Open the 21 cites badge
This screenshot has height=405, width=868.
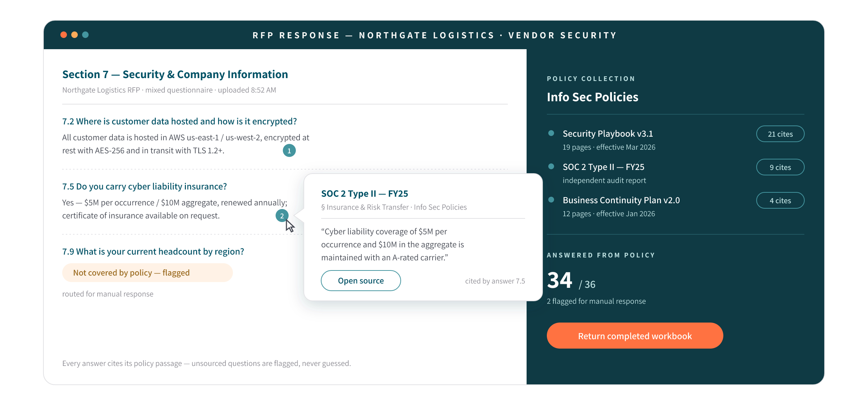click(780, 134)
